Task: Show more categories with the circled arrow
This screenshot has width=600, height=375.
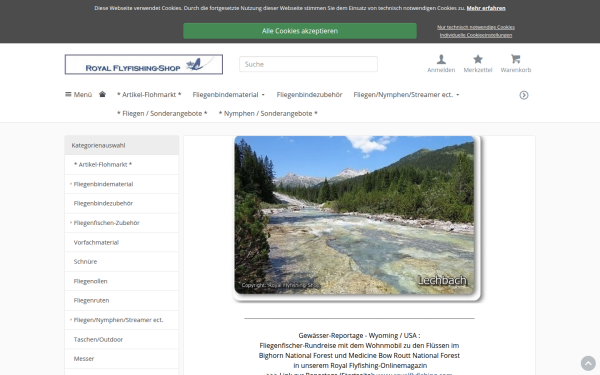Action: [524, 95]
